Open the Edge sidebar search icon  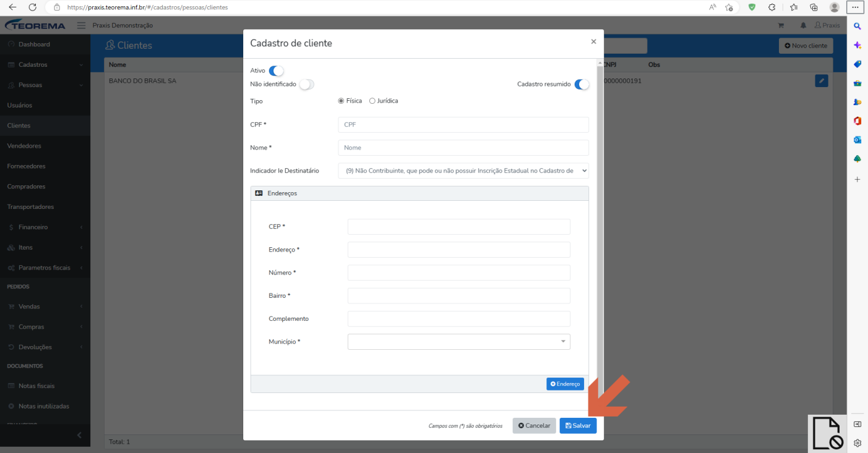pos(857,26)
